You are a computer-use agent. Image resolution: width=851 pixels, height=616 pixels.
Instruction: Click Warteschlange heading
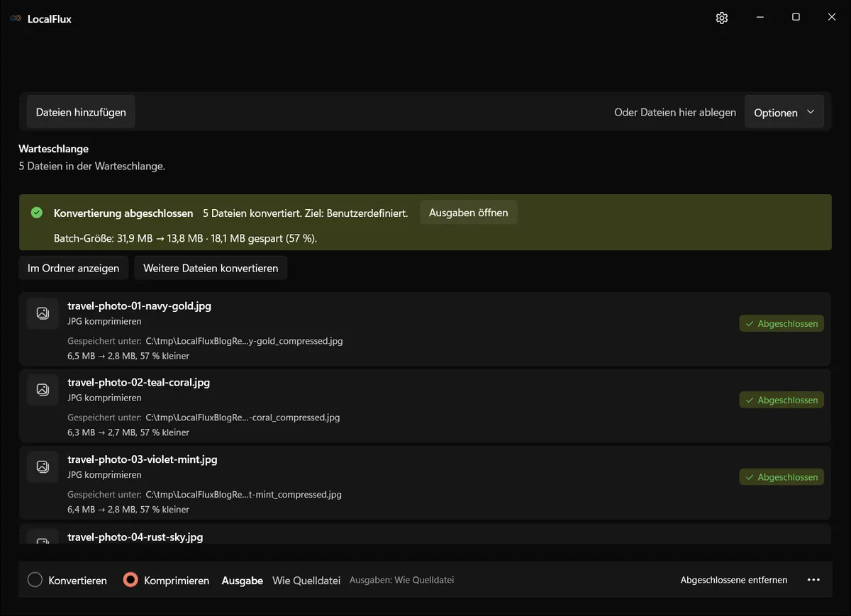click(x=53, y=149)
